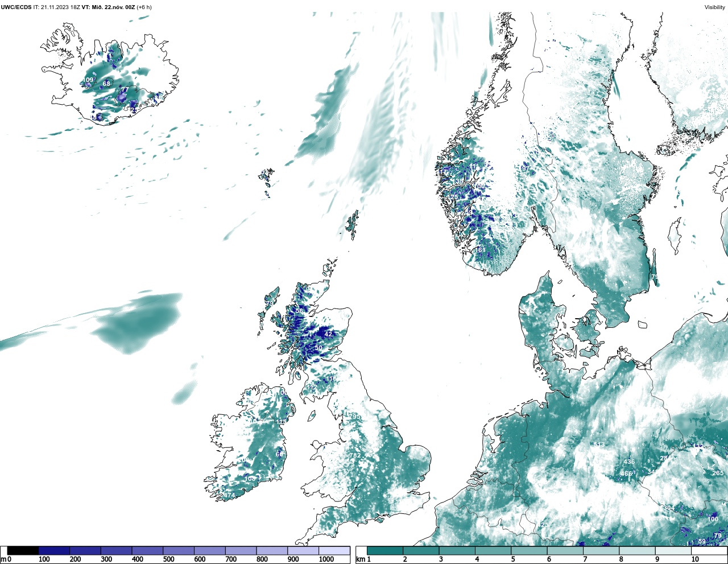
Task: Click the 1000 tick label on metre scale
Action: click(326, 560)
